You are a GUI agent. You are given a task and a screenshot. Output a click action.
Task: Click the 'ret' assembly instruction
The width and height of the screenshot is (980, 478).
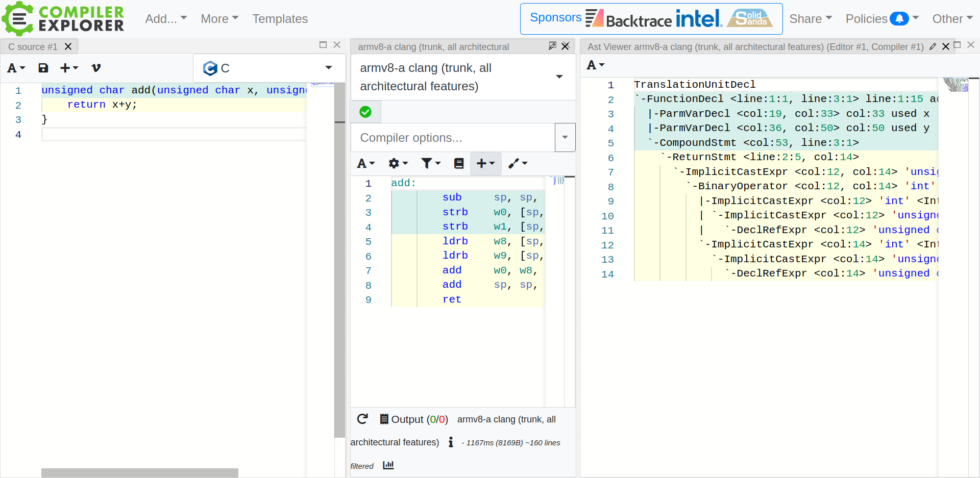click(x=452, y=299)
